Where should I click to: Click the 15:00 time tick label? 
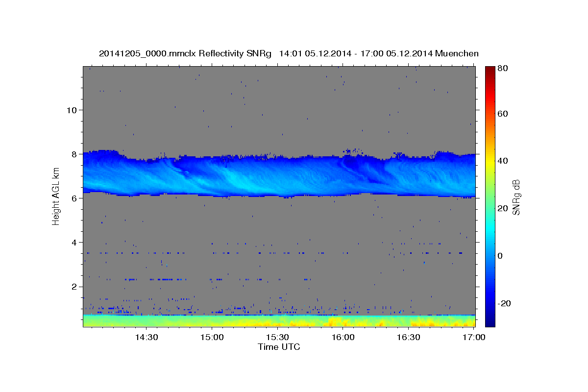[212, 338]
